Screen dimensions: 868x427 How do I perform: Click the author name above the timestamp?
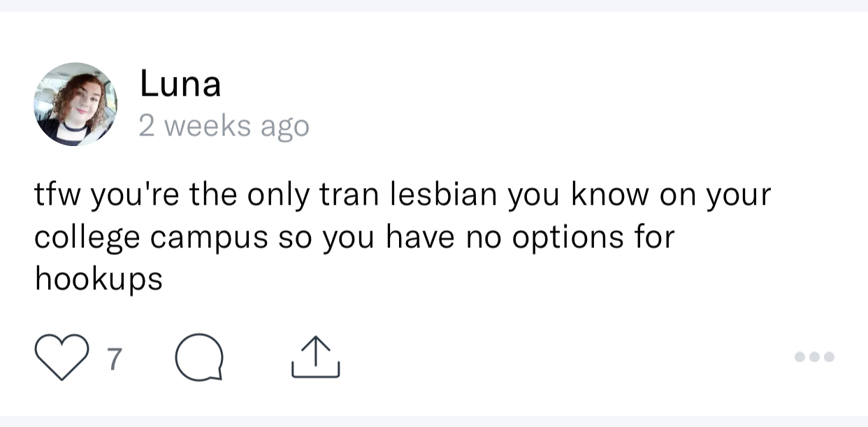[x=180, y=84]
